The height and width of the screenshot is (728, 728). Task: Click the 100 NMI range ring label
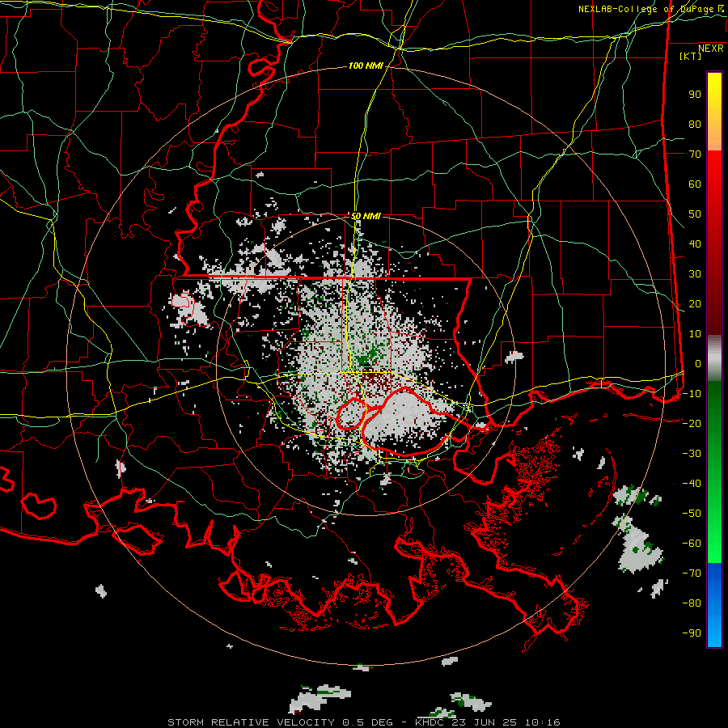coord(366,66)
